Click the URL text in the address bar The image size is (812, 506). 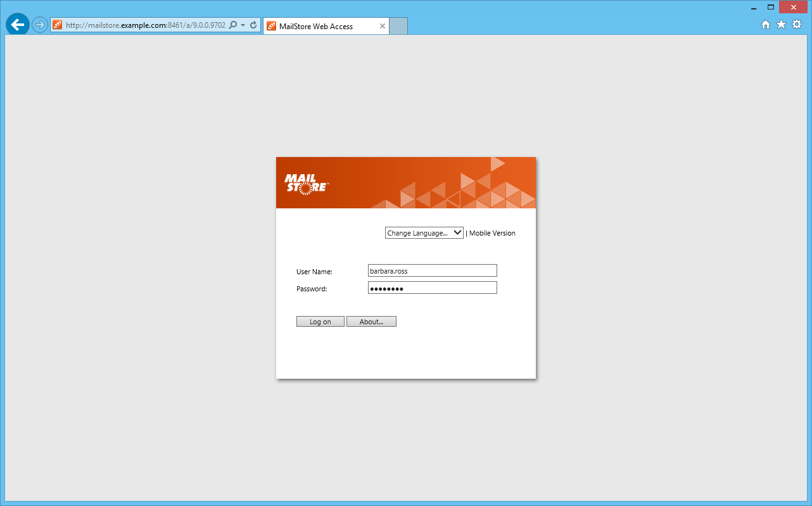click(x=145, y=25)
